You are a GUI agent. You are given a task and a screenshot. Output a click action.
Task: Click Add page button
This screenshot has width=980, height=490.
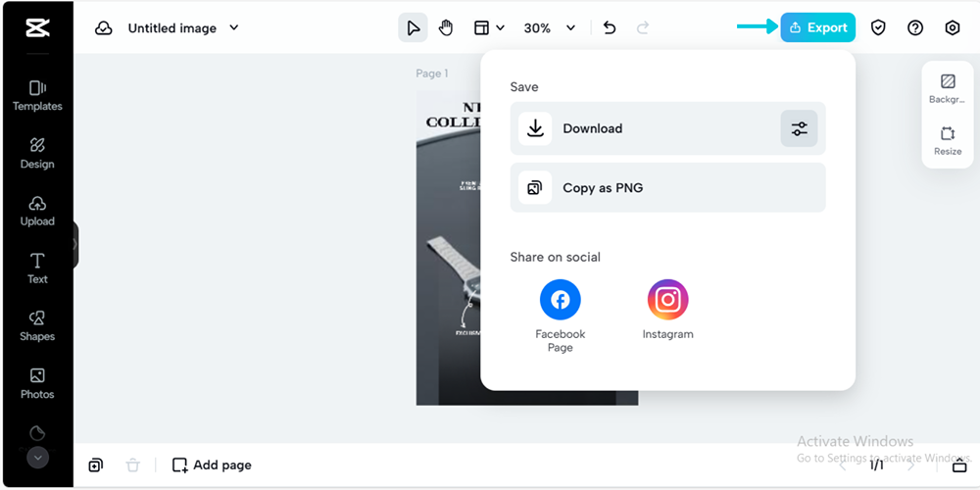(x=212, y=465)
